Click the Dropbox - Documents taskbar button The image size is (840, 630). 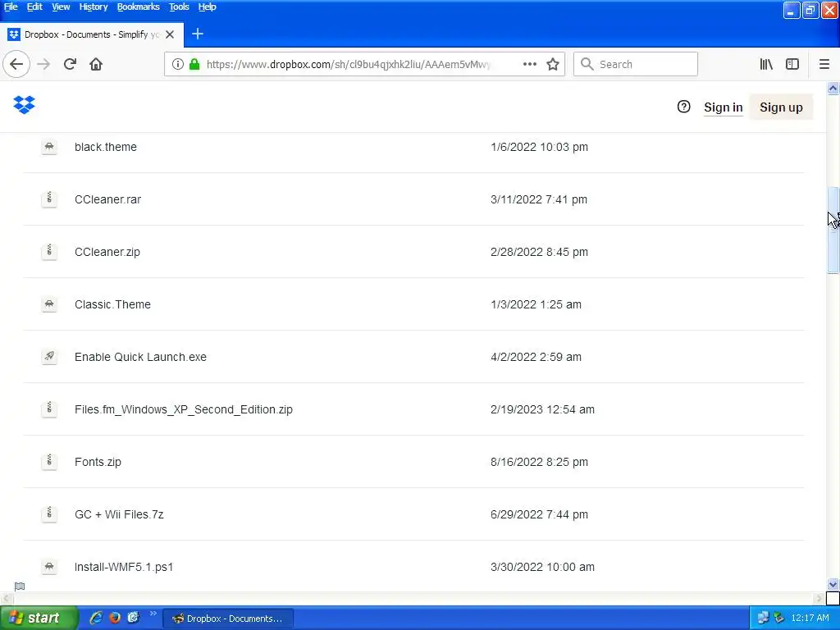point(228,619)
